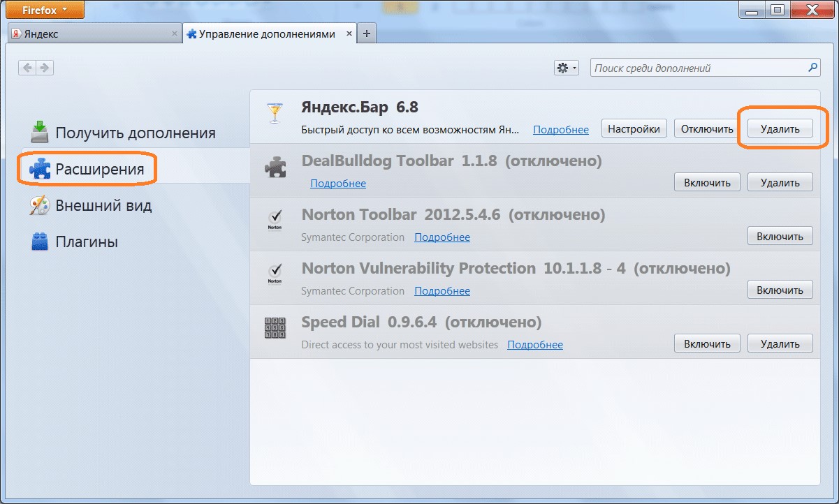Click the blue brick icon beside Плагины

40,242
